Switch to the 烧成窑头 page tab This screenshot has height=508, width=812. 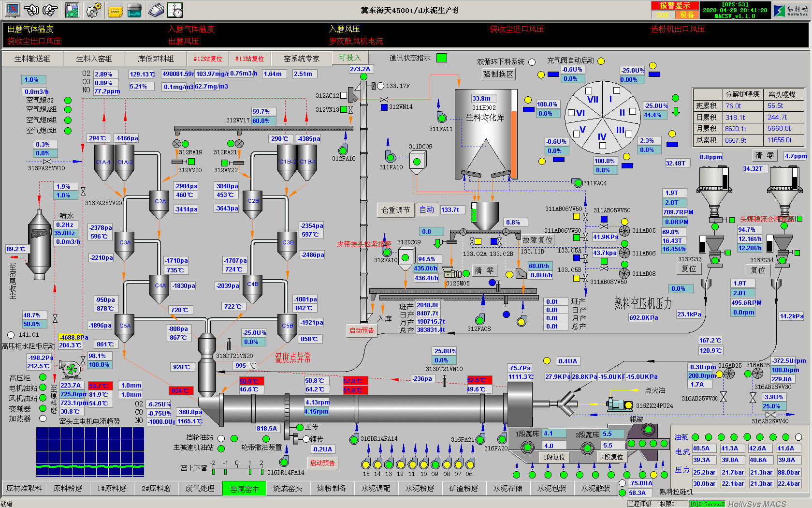point(288,489)
